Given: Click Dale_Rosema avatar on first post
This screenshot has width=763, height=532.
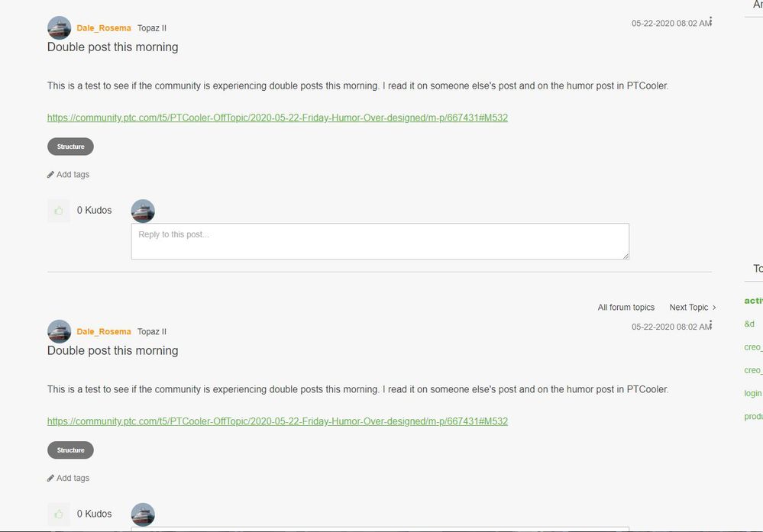Looking at the screenshot, I should pos(59,28).
